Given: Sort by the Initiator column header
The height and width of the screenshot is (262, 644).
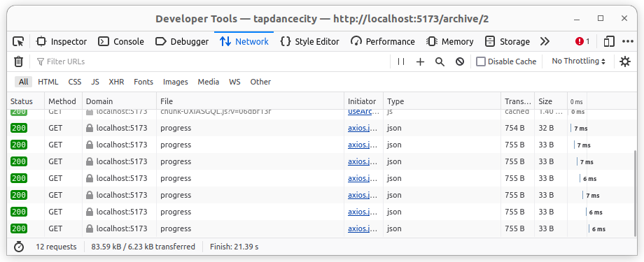Looking at the screenshot, I should (363, 101).
